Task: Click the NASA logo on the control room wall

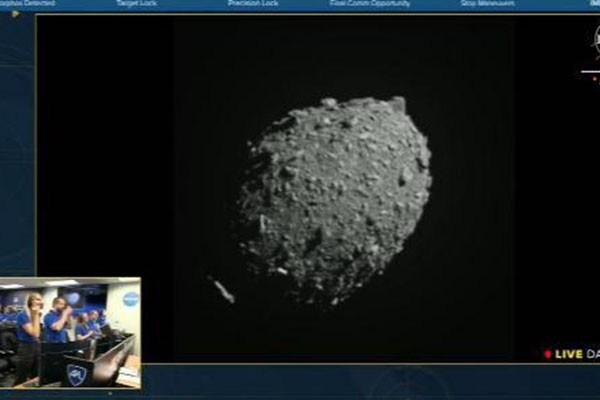Action: (x=130, y=299)
